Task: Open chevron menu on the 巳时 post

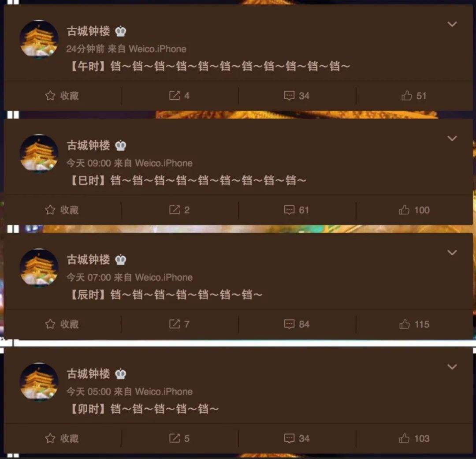Action: coord(452,138)
